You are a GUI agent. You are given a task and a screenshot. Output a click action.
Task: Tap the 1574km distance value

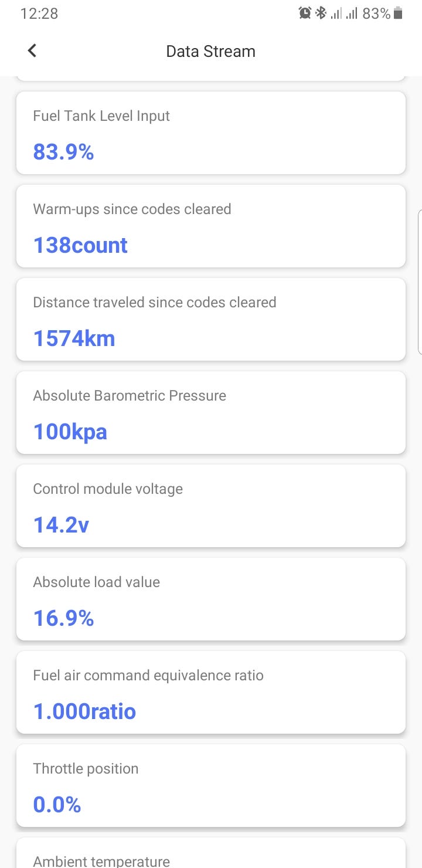pos(74,338)
